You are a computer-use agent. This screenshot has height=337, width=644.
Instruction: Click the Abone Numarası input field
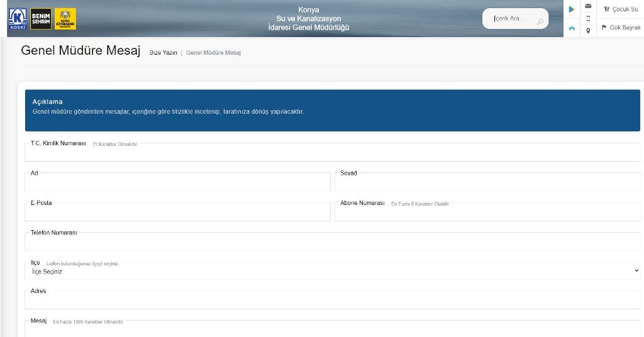487,213
